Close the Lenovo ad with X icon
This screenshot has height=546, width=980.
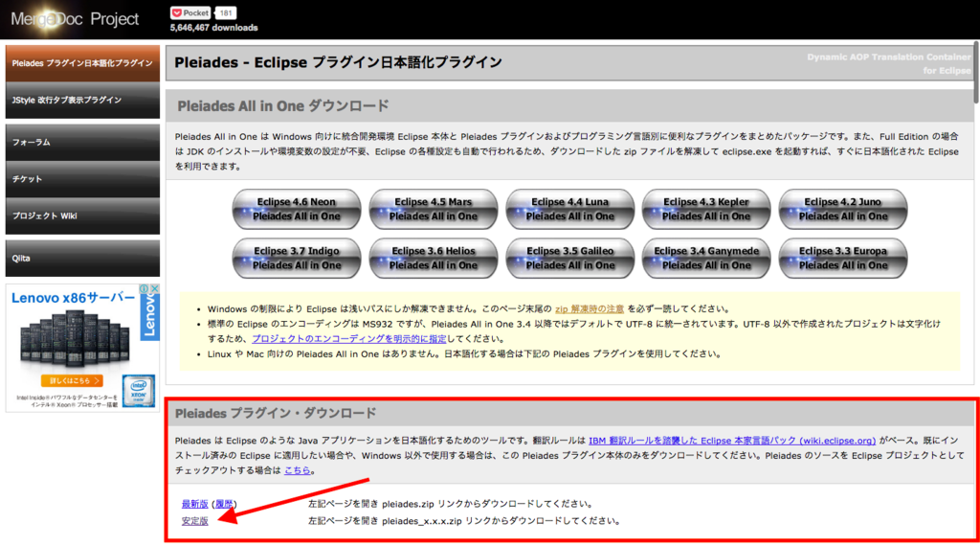pyautogui.click(x=155, y=288)
